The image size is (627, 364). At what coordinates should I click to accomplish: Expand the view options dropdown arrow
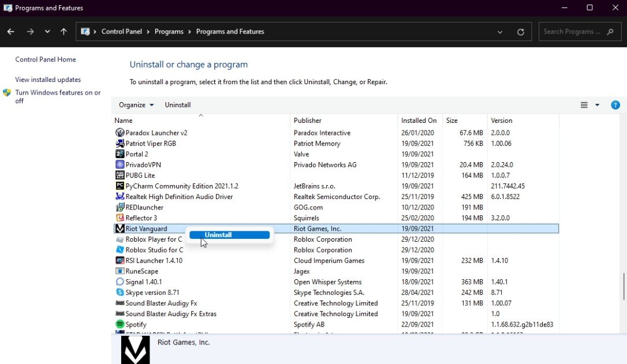pos(597,105)
